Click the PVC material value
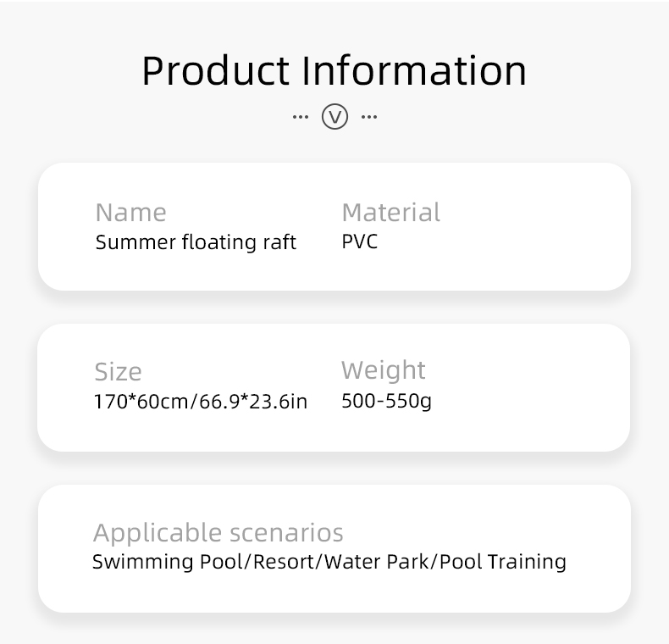The width and height of the screenshot is (669, 644). pos(359,241)
